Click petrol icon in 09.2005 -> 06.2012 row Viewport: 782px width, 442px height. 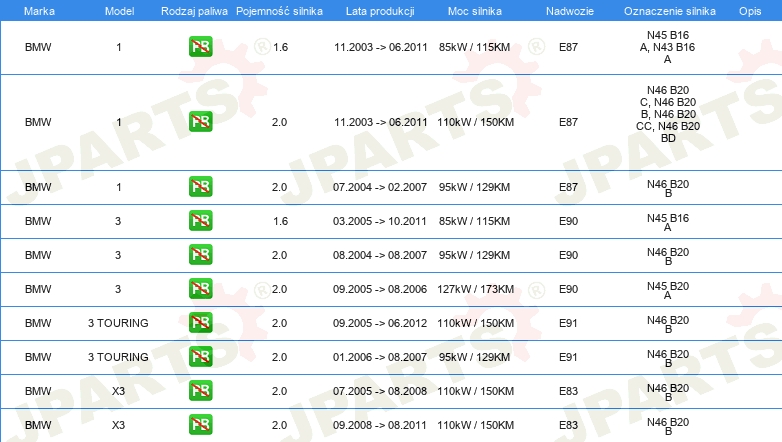(200, 322)
